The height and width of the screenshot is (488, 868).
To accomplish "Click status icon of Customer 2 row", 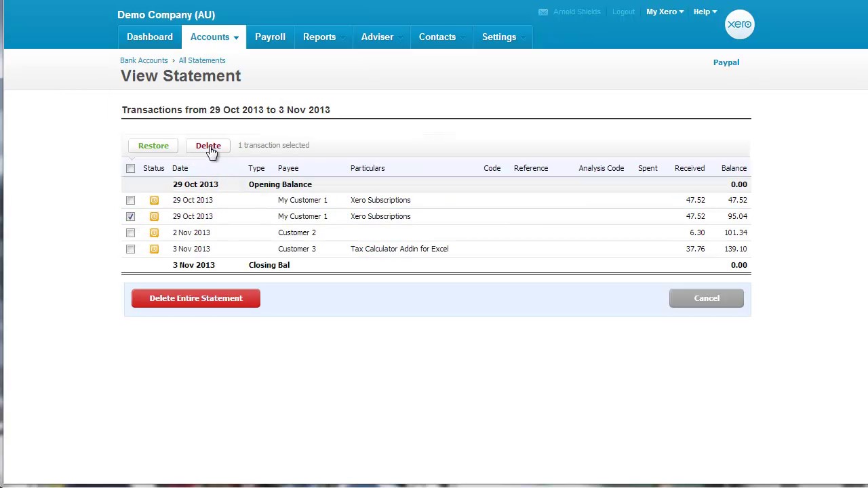I will 154,232.
